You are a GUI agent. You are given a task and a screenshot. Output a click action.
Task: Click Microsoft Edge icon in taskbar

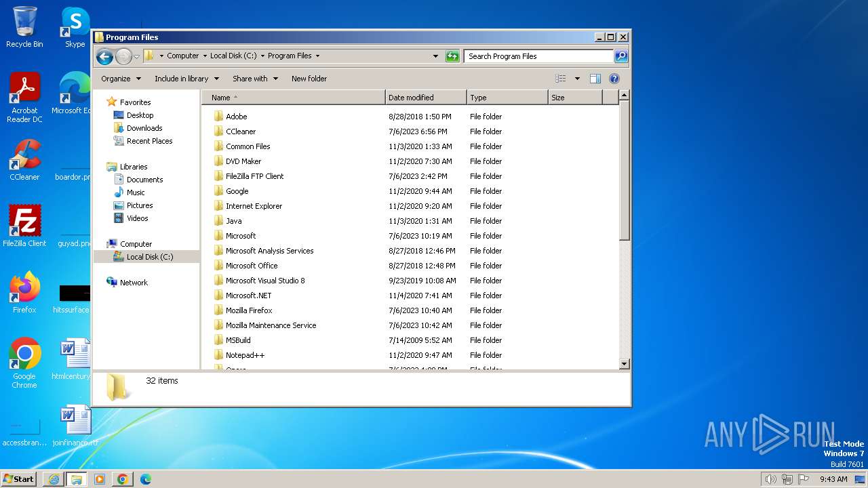point(145,479)
